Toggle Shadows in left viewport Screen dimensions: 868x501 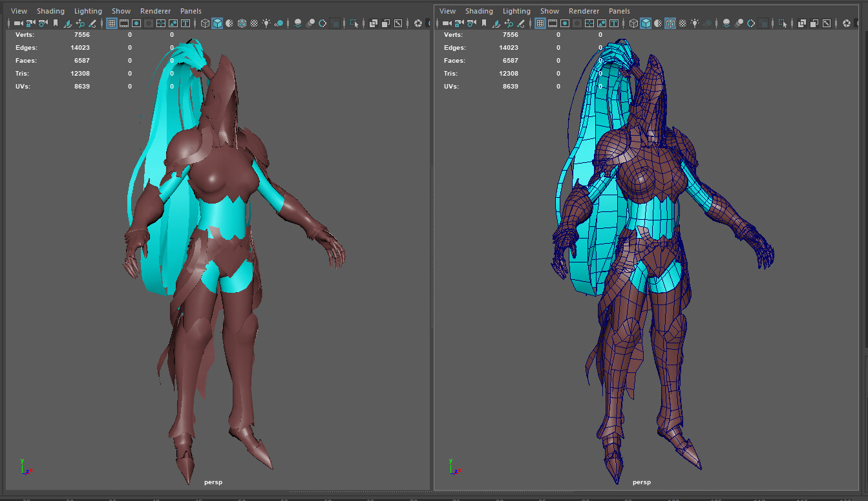point(279,23)
